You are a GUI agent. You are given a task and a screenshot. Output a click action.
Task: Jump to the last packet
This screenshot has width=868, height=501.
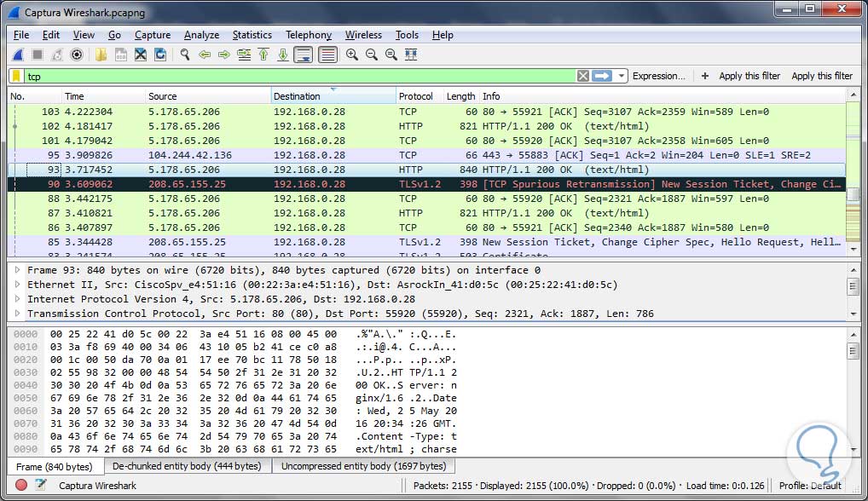(x=283, y=55)
